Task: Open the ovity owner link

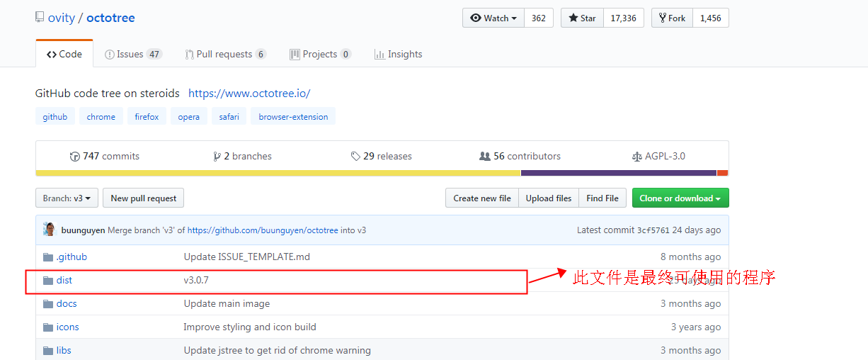Action: coord(61,18)
